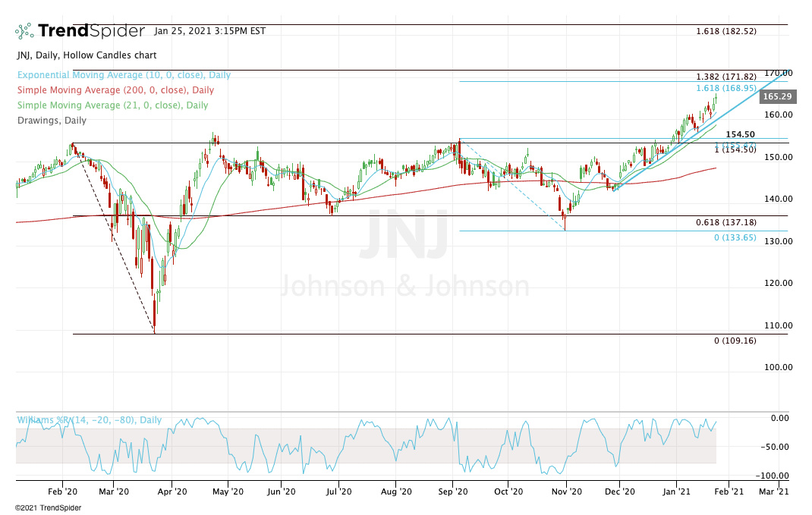The height and width of the screenshot is (515, 812).
Task: Click the TrendSpider logo icon
Action: [x=24, y=31]
